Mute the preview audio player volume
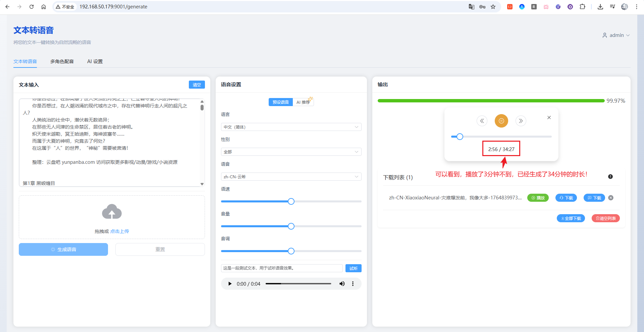Screen dimensions: 644x332 coord(342,284)
